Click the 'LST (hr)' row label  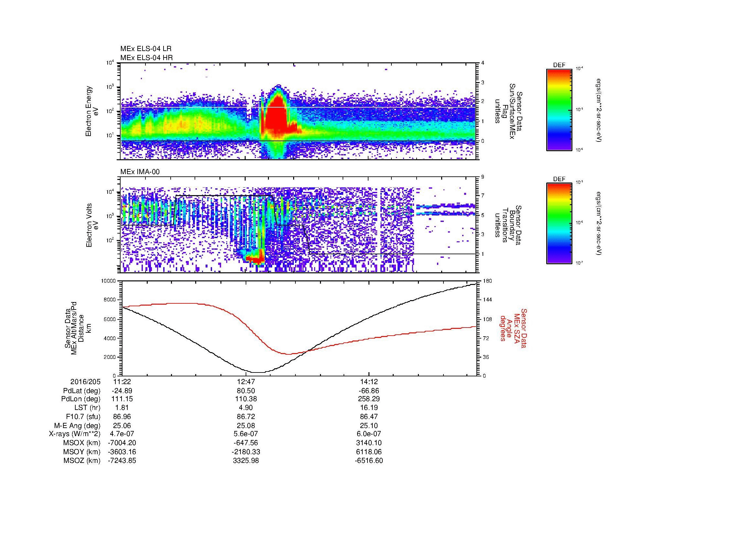tap(87, 408)
